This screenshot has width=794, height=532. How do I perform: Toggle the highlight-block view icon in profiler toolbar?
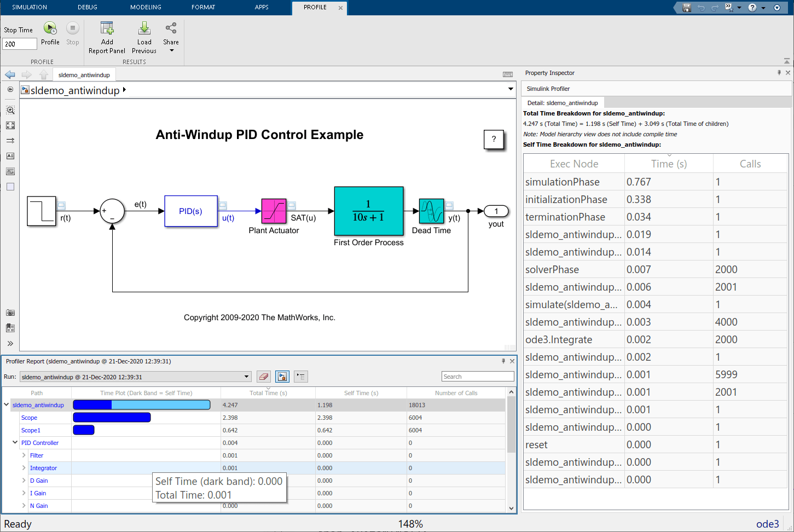click(x=282, y=376)
